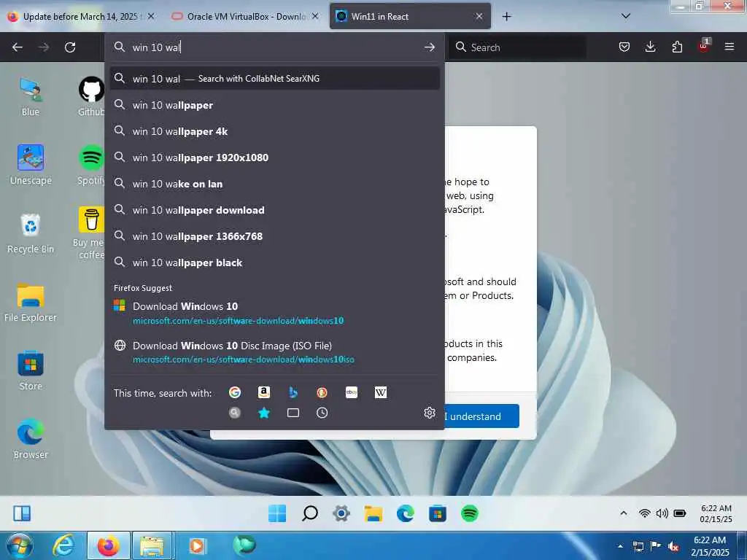
Task: Click the red uBlock extension icon
Action: pyautogui.click(x=703, y=47)
